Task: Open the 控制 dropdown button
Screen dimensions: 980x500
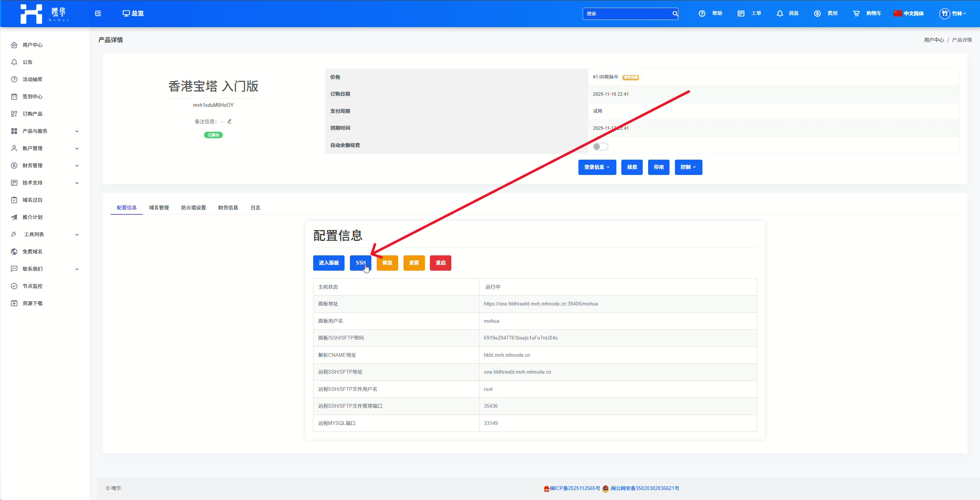Action: [688, 167]
